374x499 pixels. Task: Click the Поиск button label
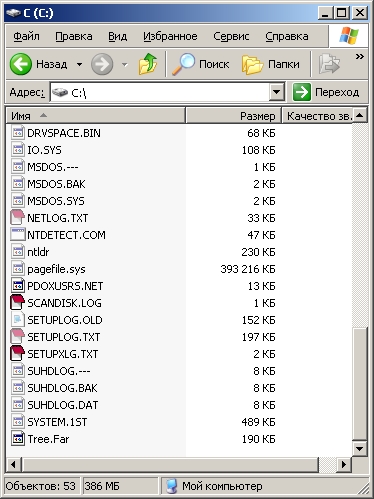(214, 64)
